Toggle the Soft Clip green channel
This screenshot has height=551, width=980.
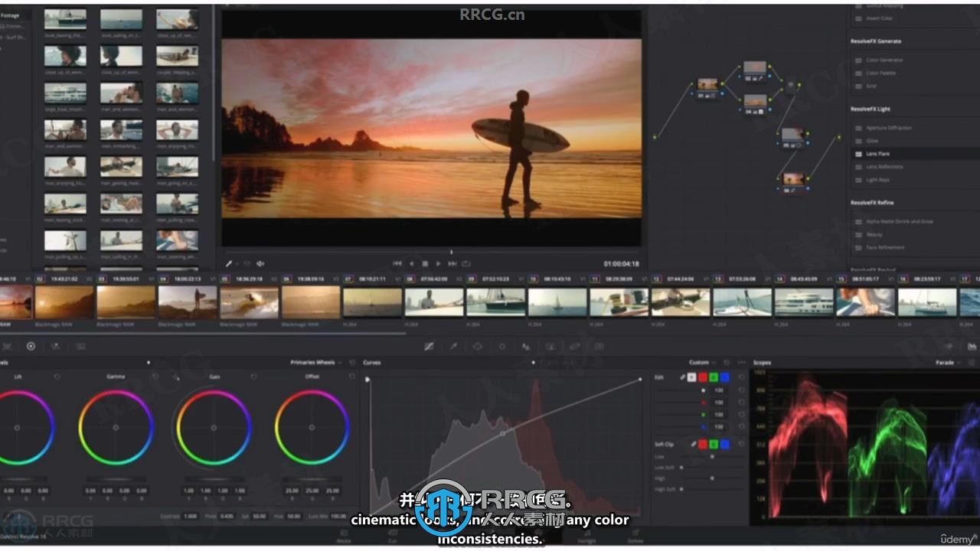pos(714,444)
